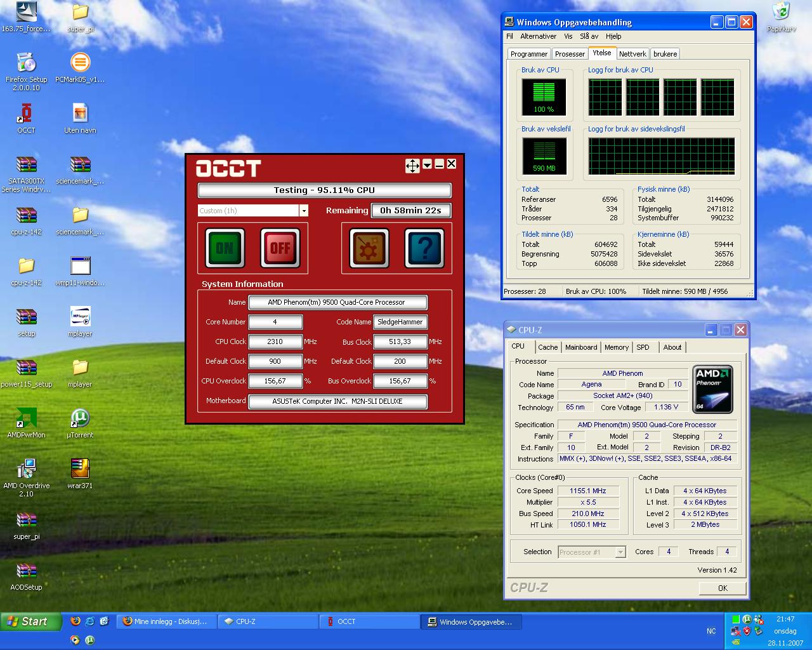Select the mplayer application desktop icon

tap(80, 321)
